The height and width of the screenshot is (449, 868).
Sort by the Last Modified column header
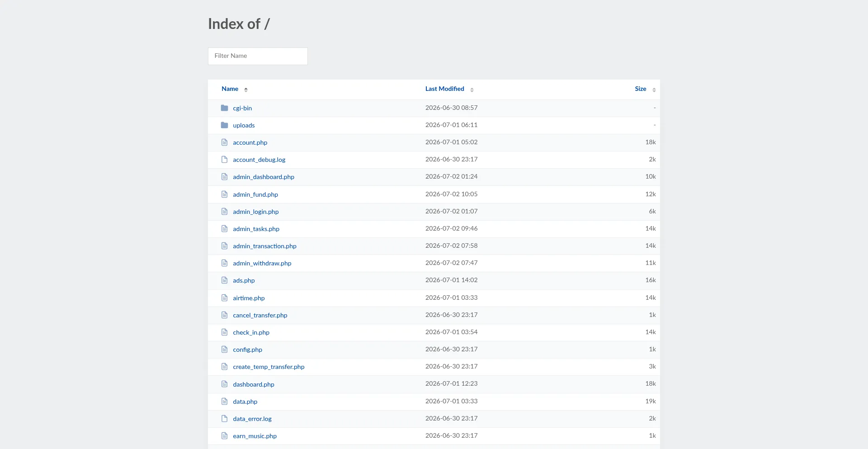(444, 89)
